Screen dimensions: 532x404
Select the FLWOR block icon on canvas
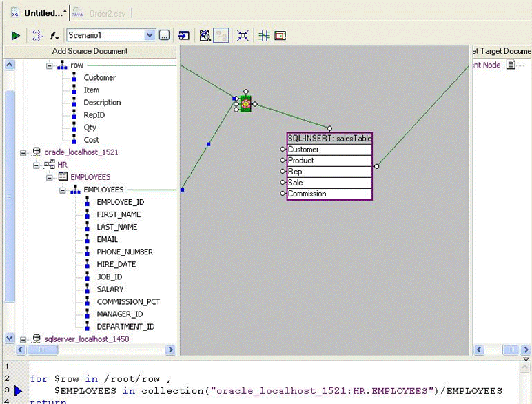pyautogui.click(x=245, y=103)
